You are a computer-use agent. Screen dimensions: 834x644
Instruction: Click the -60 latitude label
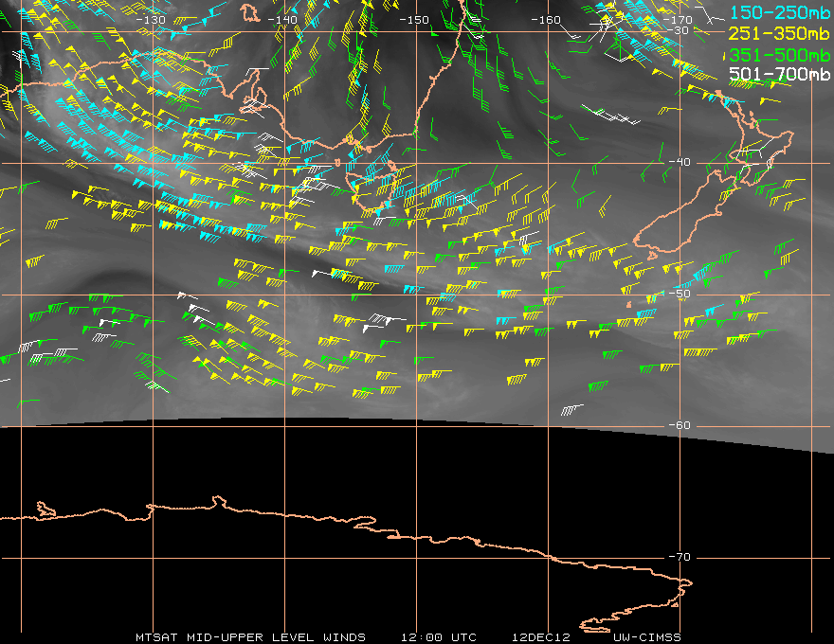tap(680, 425)
